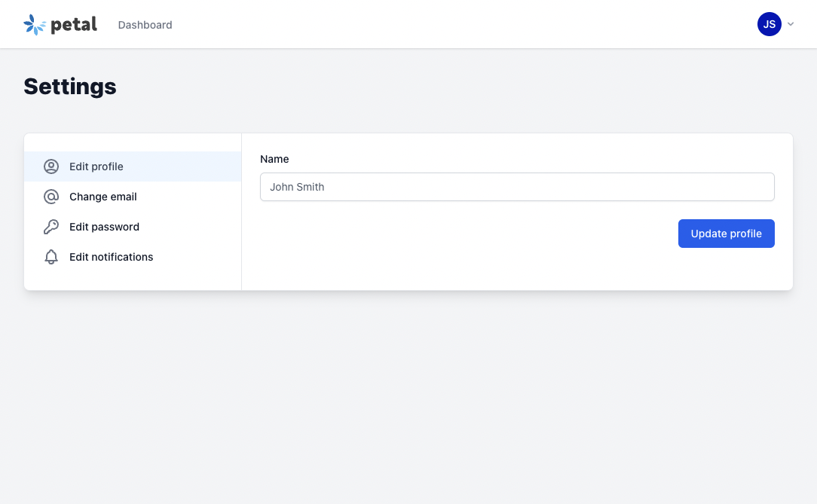
Task: Click the petal brand link
Action: coord(60,23)
